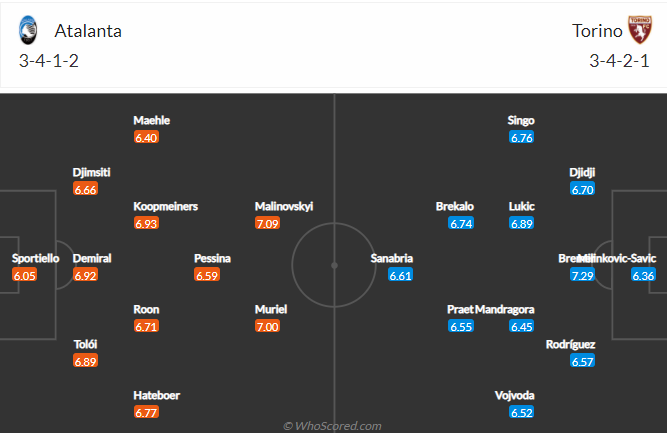The image size is (667, 433).
Task: Open Hateboer's player name
Action: [157, 395]
